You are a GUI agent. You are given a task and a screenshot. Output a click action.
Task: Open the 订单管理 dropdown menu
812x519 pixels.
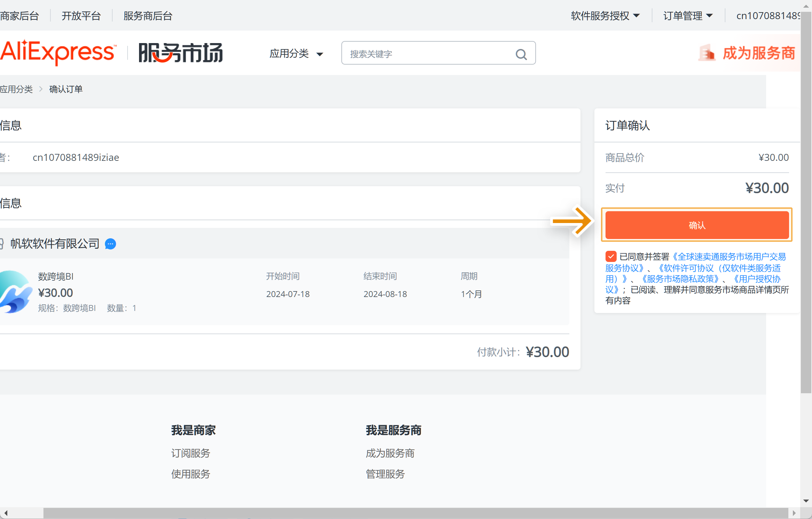pyautogui.click(x=688, y=16)
